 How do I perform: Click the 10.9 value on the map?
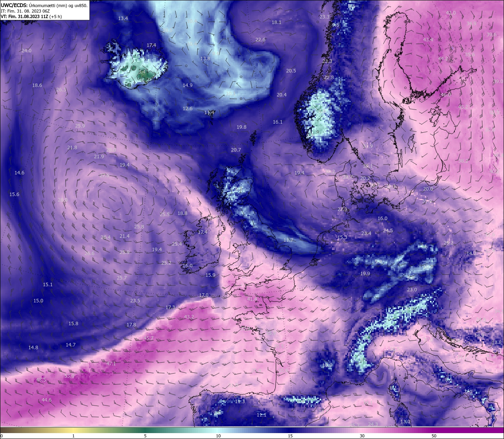coord(327,365)
